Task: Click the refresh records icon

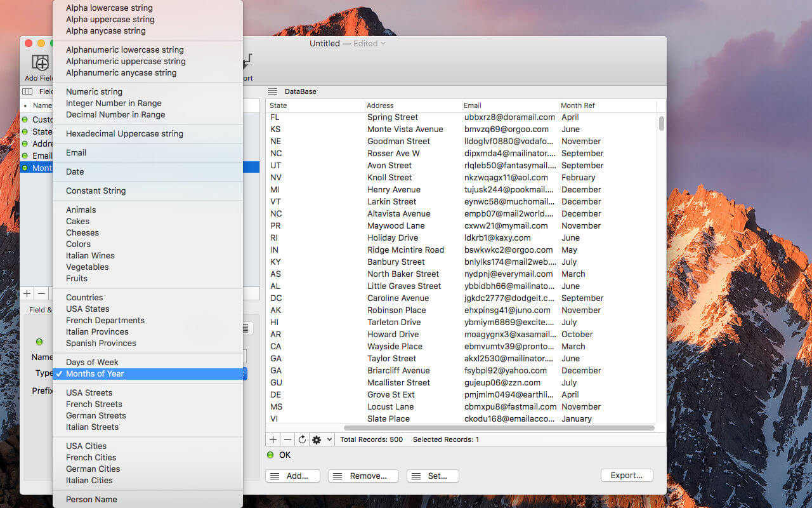Action: coord(302,439)
